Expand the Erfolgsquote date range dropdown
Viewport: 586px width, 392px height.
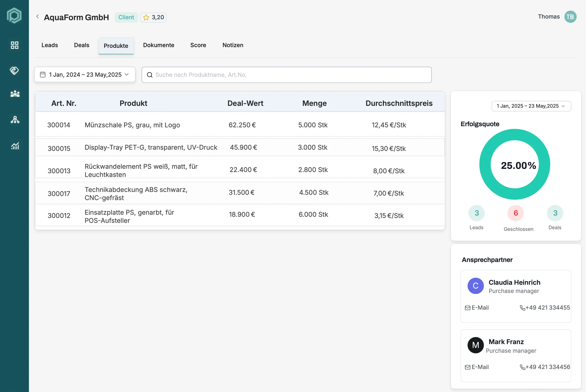531,106
